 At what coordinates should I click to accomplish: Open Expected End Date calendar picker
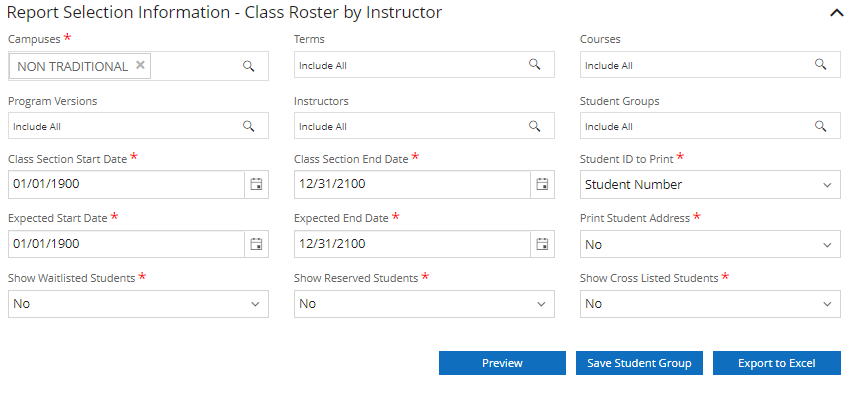tap(542, 244)
